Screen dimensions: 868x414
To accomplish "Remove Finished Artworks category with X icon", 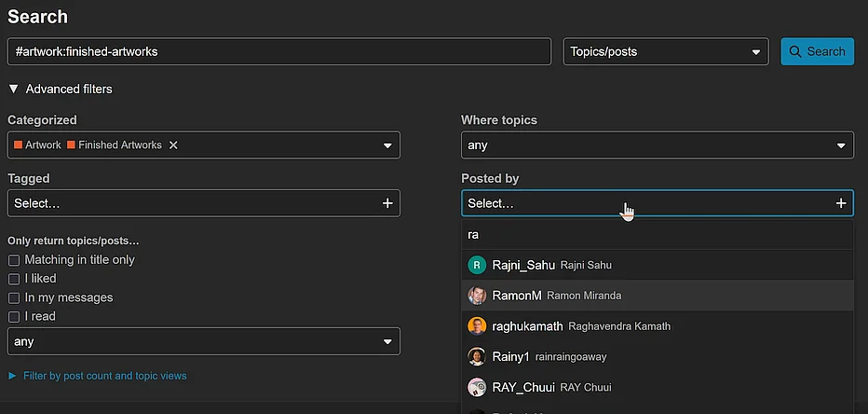I will [173, 145].
